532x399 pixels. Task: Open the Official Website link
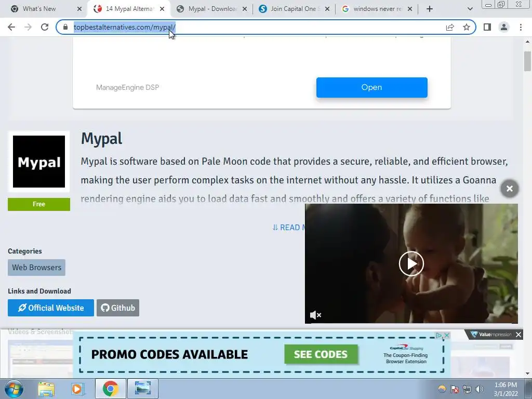pos(51,308)
